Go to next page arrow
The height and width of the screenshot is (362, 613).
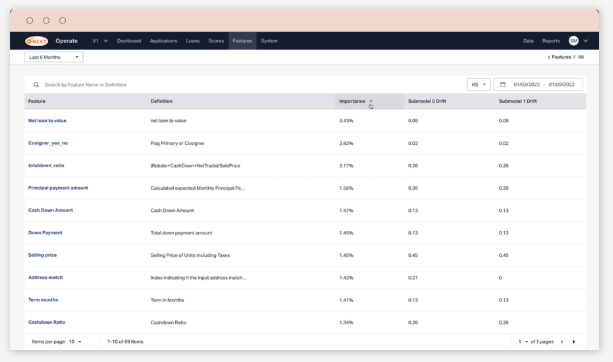pos(574,342)
